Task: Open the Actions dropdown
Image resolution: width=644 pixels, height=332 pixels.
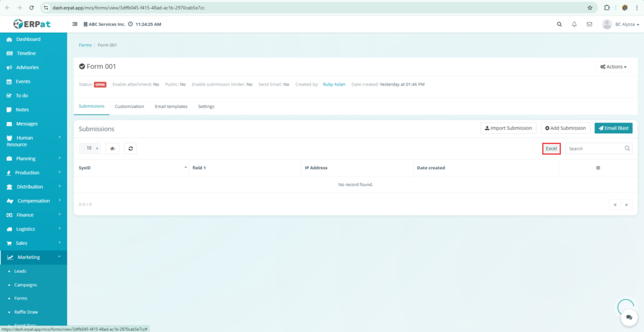Action: pyautogui.click(x=613, y=67)
